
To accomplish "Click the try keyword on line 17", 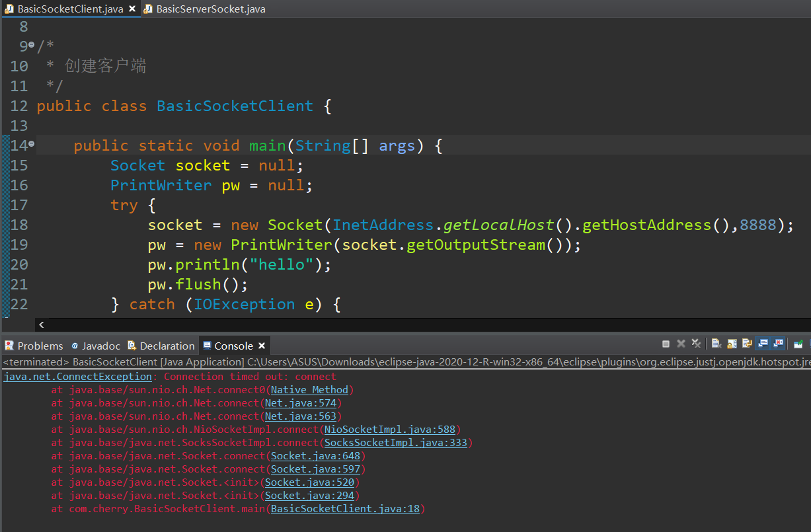I will [124, 206].
